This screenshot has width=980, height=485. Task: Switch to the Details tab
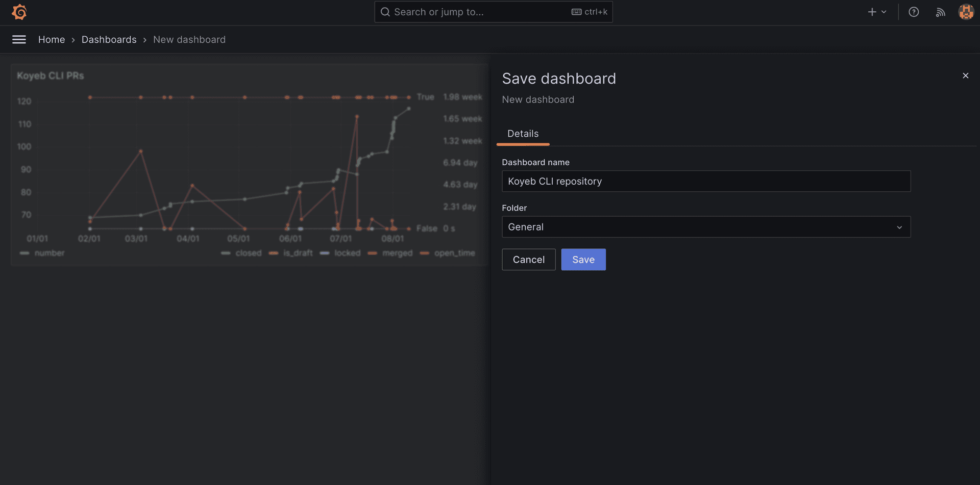coord(523,134)
